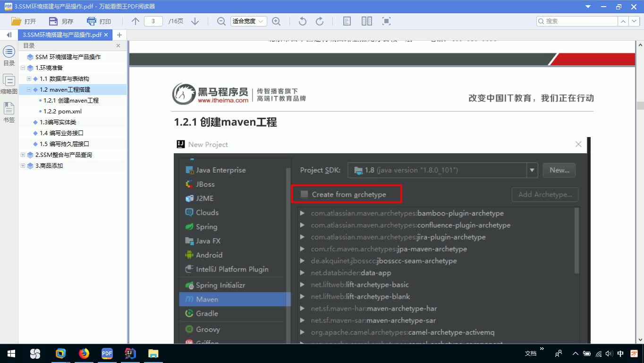Open the 适合宽度 zoom mode dropdown
The image size is (644, 363).
coord(249,21)
